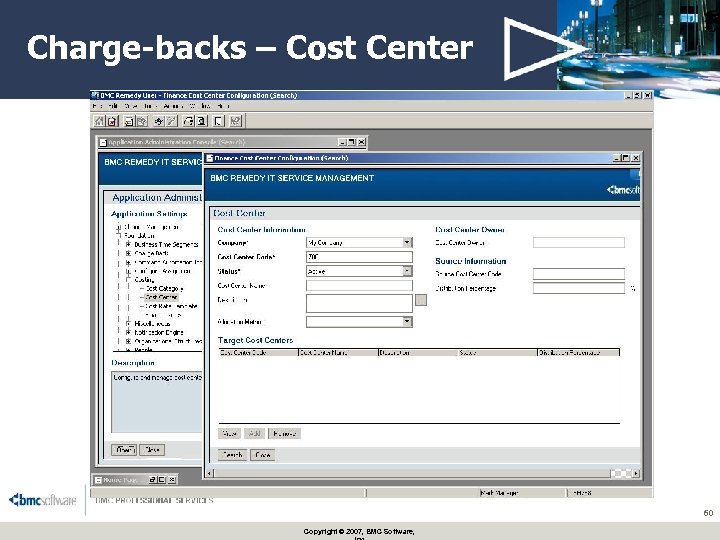Click the fifth toolbar icon with gear

point(159,121)
